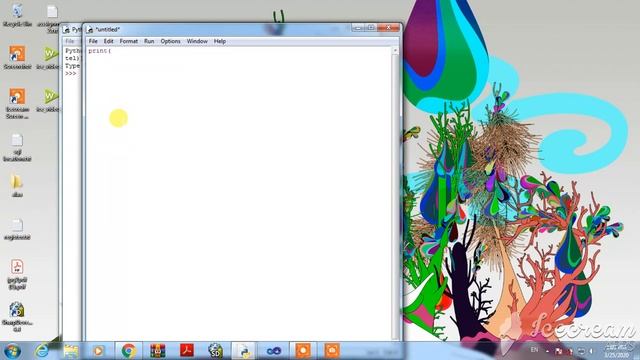Click the editor scrollbar up arrow
Screen dimensions: 640x360
click(395, 50)
